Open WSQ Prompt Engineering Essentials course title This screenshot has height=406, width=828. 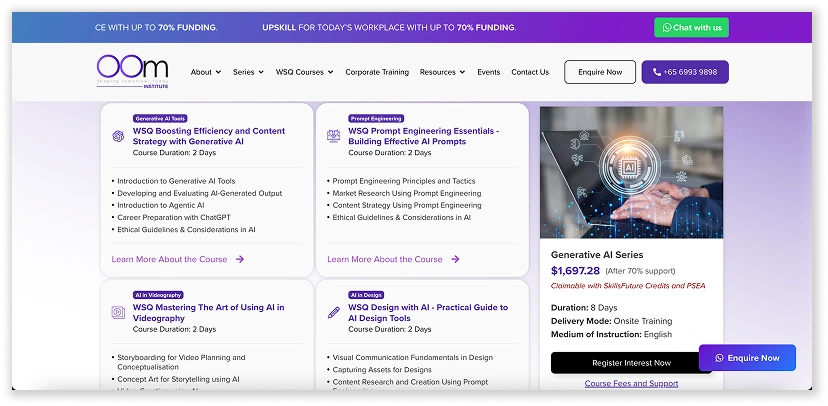point(424,136)
